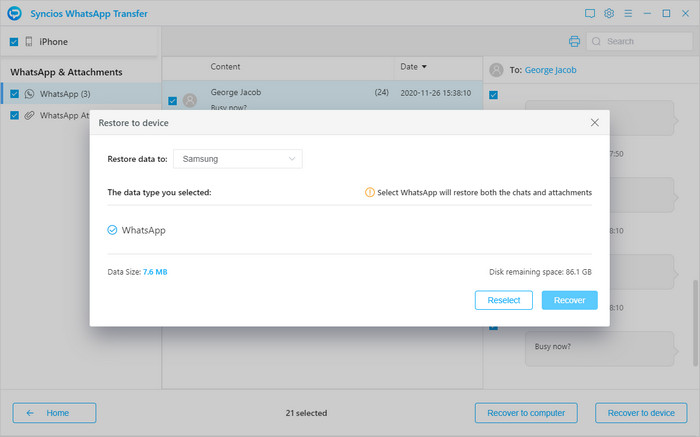Toggle the first message checkbox in preview
This screenshot has height=437, width=700.
[x=493, y=95]
